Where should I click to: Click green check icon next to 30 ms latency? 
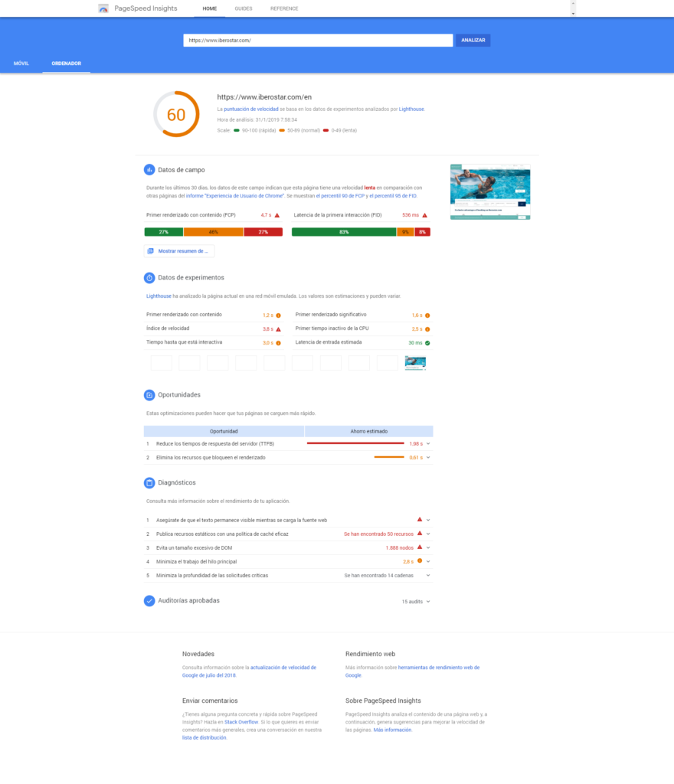(427, 343)
